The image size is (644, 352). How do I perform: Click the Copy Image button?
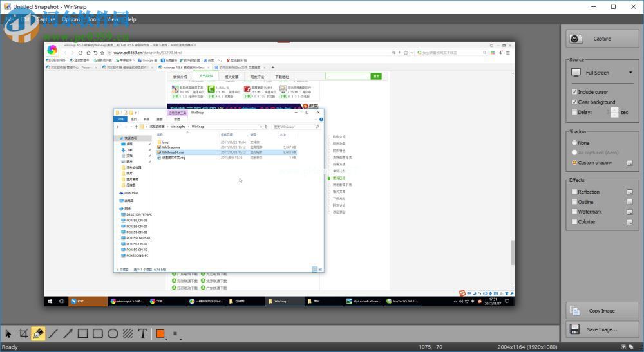(x=601, y=311)
